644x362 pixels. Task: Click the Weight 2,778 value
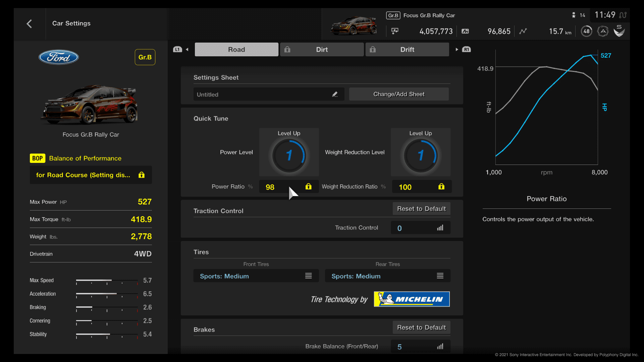(141, 236)
